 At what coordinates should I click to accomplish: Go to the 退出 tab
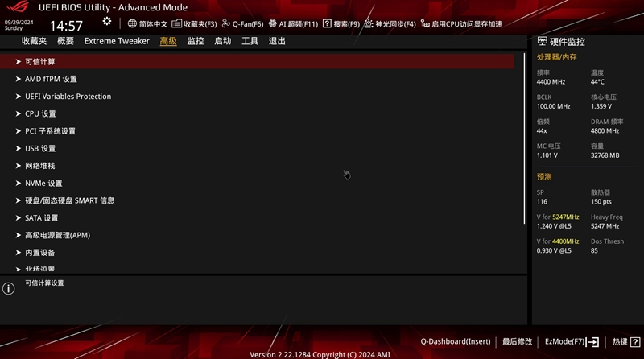[x=277, y=41]
